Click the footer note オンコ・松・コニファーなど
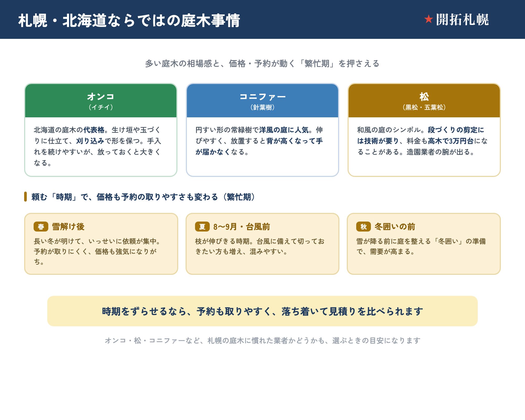The width and height of the screenshot is (525, 420). pos(262,340)
